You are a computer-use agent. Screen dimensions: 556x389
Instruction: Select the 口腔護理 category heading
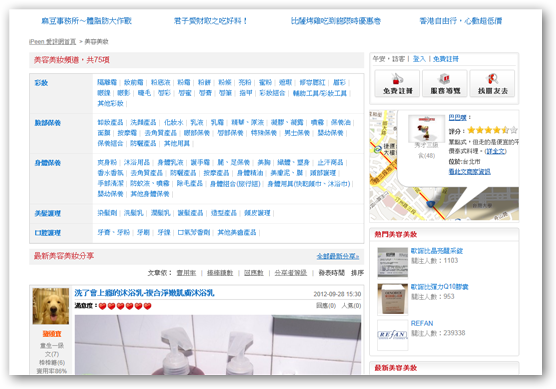tap(48, 233)
